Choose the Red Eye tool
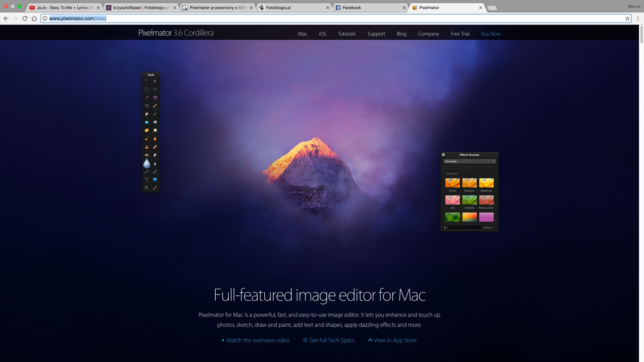The width and height of the screenshot is (644, 362). pos(147,155)
